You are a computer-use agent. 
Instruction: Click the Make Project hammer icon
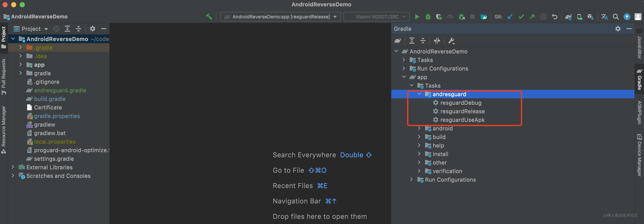[209, 17]
